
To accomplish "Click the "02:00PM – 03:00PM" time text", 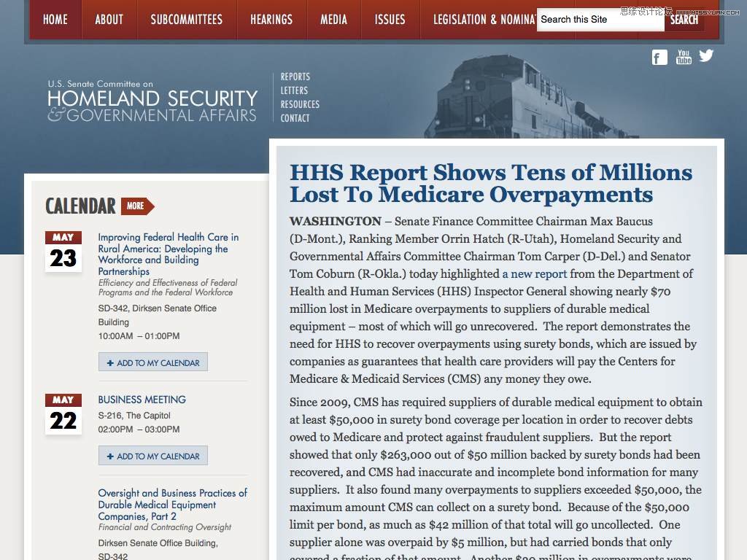I will 139,429.
